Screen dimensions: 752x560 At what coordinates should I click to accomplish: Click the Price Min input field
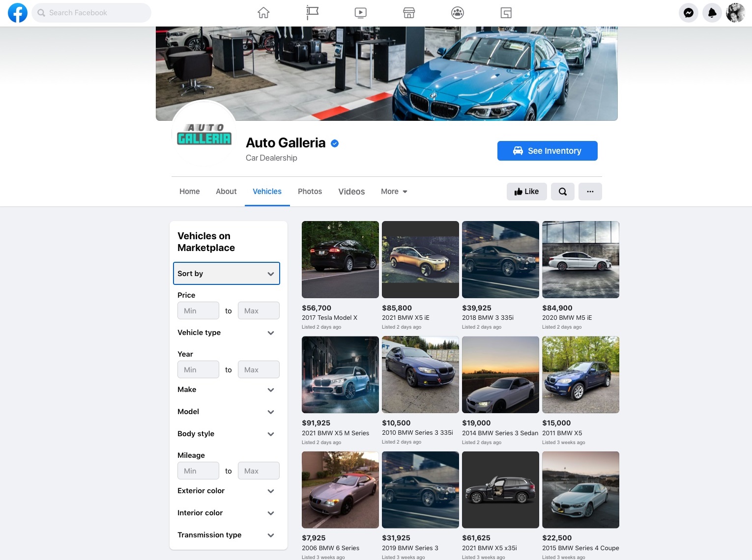click(x=198, y=310)
